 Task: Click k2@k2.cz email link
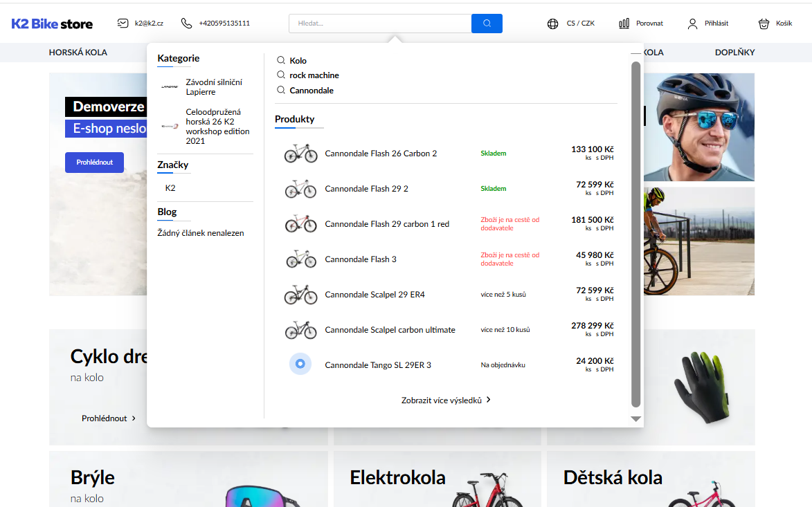149,24
